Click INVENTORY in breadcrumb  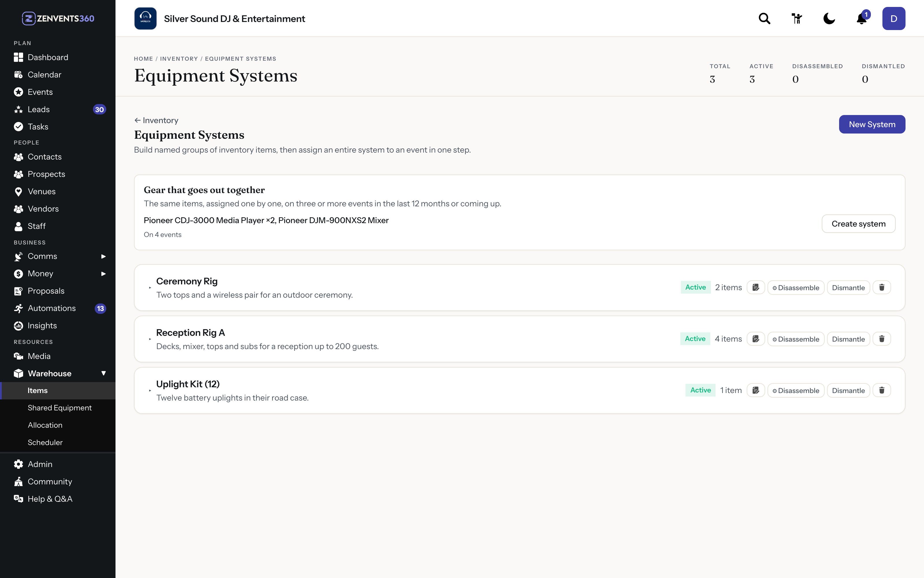click(179, 59)
